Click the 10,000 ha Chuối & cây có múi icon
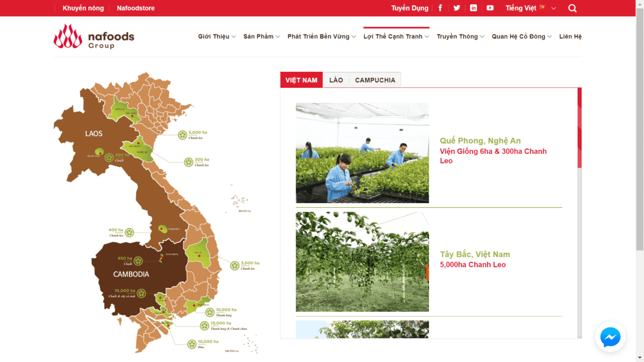Viewport: 644px width, 362px height. point(142,293)
